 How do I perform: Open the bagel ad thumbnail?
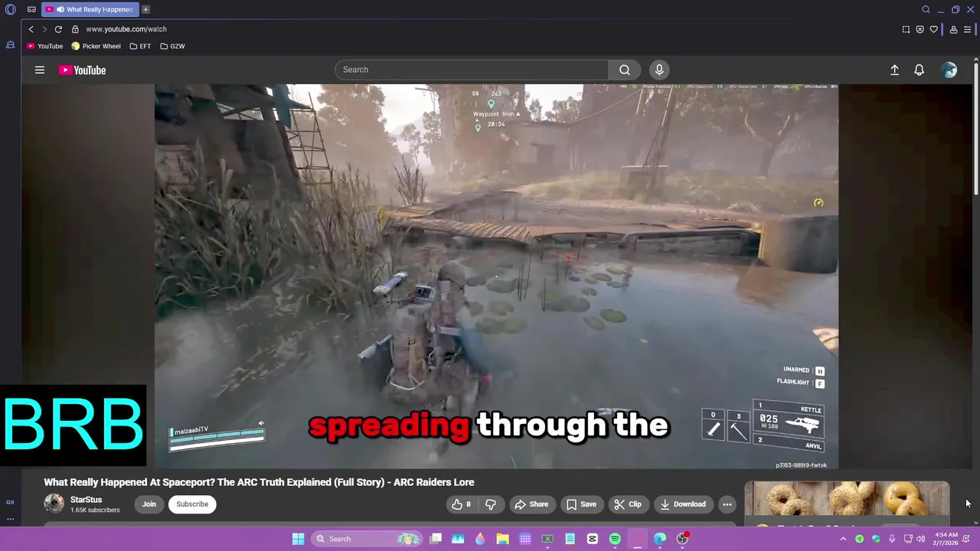tap(847, 500)
